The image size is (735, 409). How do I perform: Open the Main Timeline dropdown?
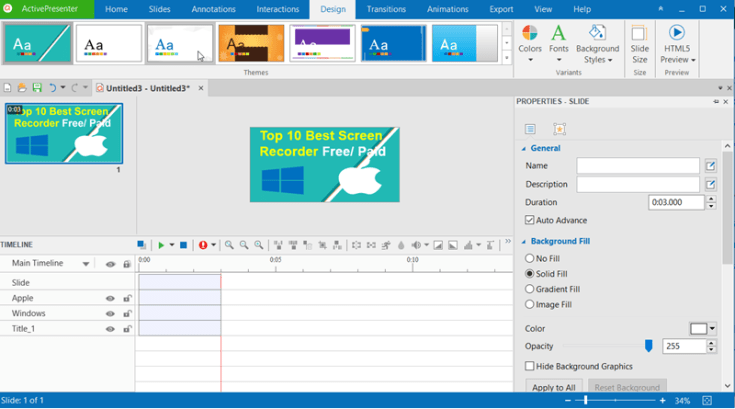(x=86, y=264)
